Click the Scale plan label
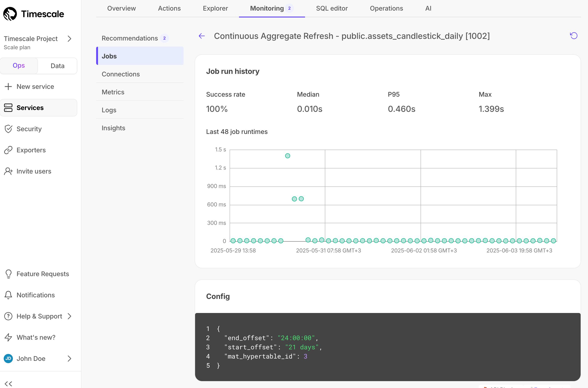The image size is (588, 388). click(17, 47)
